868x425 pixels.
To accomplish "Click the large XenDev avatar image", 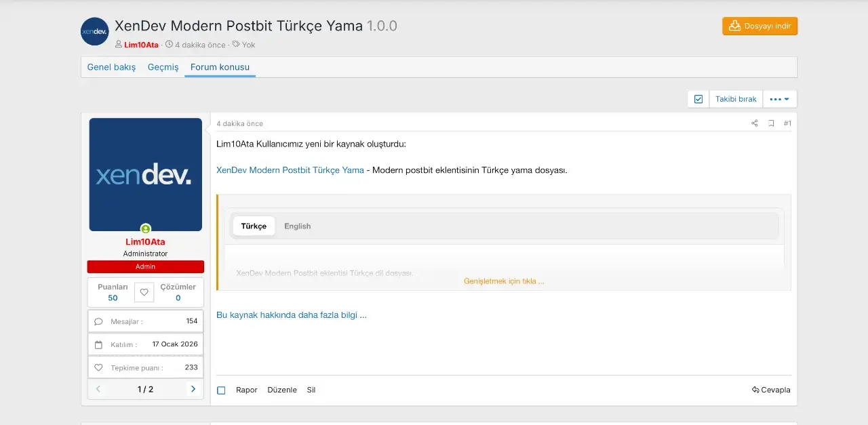I will point(145,174).
